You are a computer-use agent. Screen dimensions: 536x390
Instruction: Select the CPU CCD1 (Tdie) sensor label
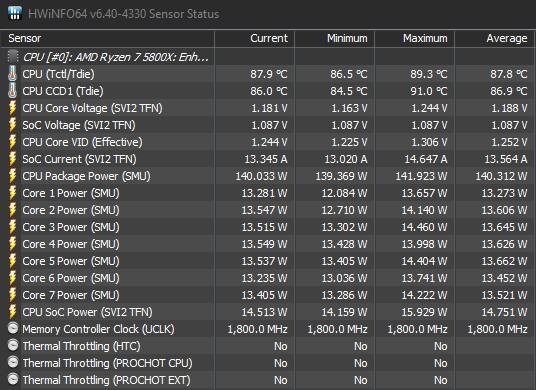(63, 91)
